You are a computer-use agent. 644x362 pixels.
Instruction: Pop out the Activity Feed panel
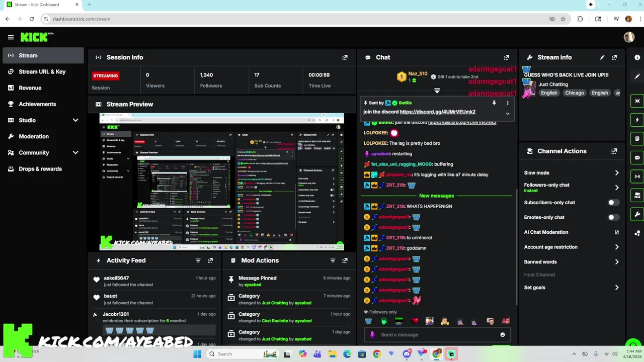click(210, 260)
